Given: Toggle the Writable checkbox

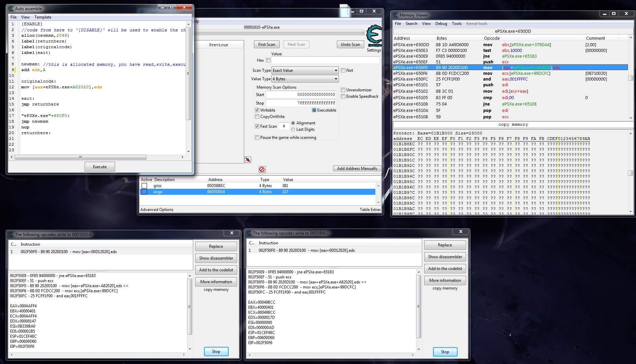Looking at the screenshot, I should coord(257,110).
